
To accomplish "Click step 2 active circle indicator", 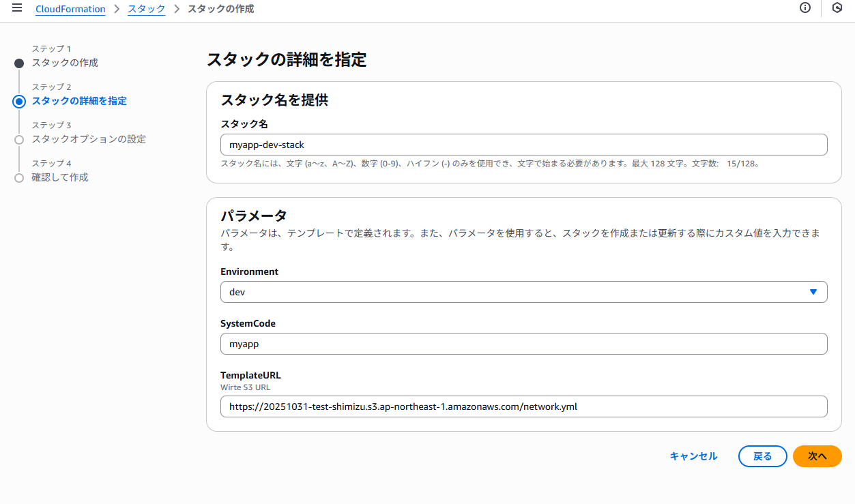I will (x=19, y=102).
